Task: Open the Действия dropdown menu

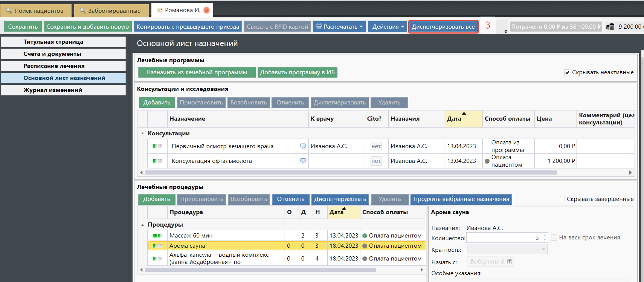Action: [388, 27]
